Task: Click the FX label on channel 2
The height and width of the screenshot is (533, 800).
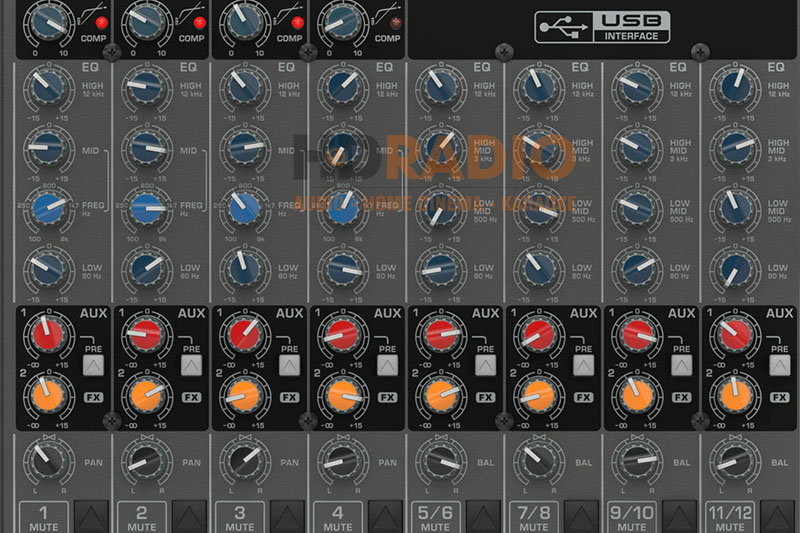Action: click(x=191, y=397)
